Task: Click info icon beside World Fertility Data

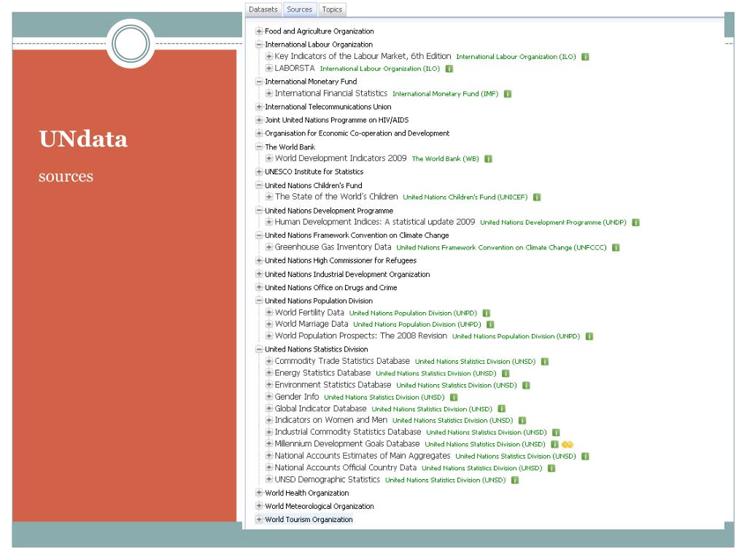Action: [x=486, y=313]
